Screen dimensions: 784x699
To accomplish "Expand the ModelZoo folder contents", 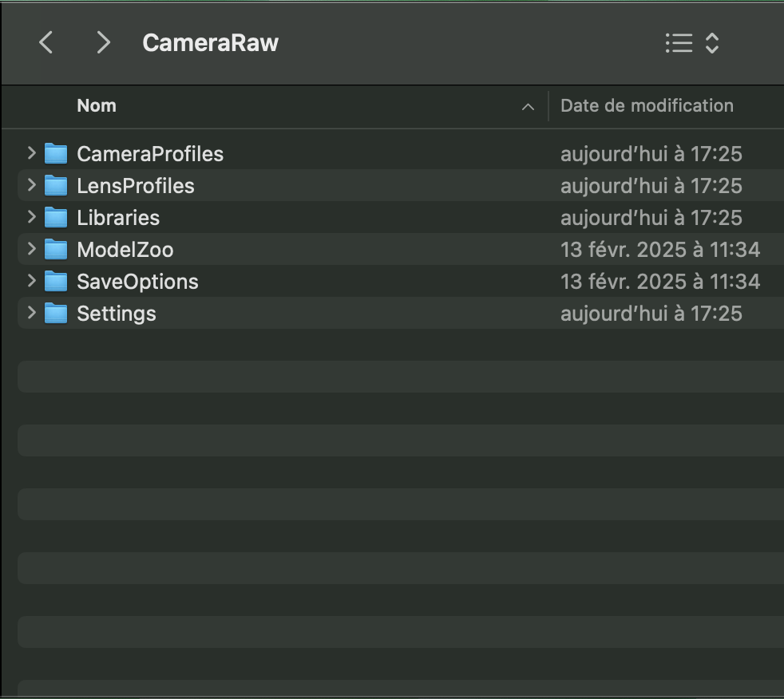I will [30, 249].
